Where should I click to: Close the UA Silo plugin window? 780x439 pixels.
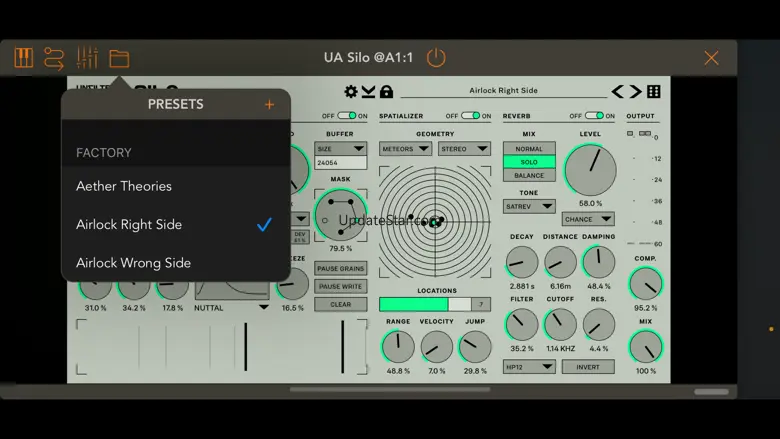click(711, 58)
